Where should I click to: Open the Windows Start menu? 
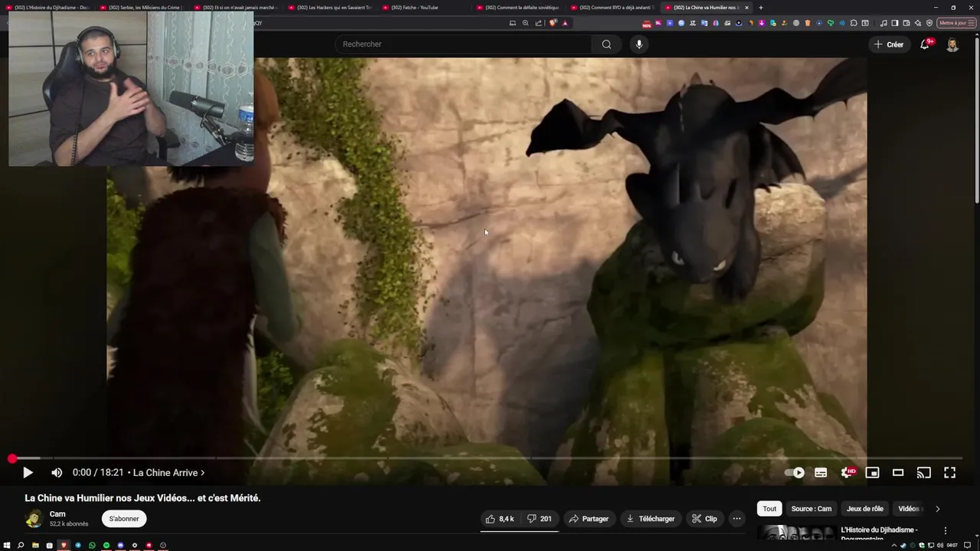(7, 546)
